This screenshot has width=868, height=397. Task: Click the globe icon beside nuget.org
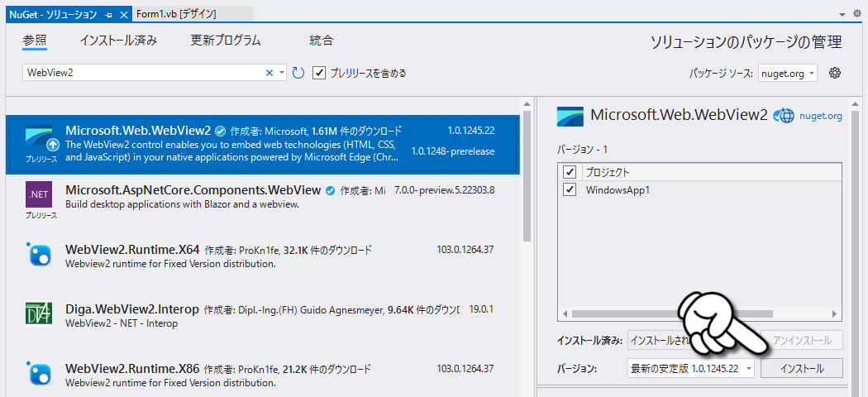784,116
